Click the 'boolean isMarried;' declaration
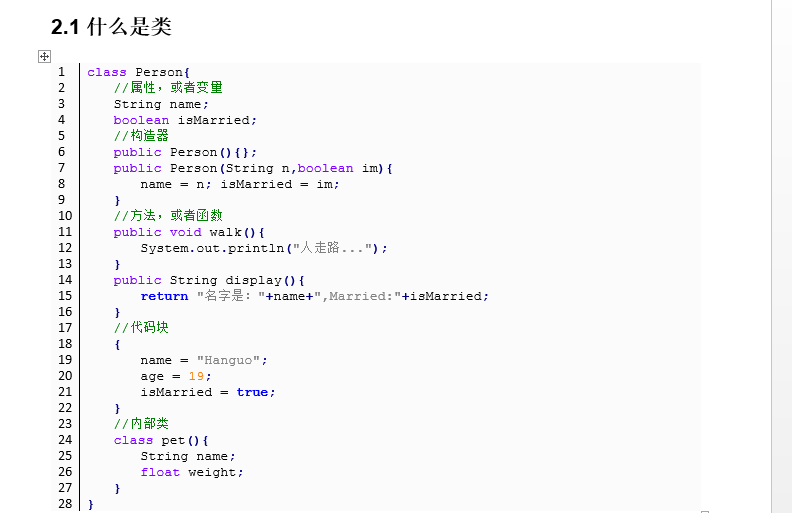 tap(185, 120)
